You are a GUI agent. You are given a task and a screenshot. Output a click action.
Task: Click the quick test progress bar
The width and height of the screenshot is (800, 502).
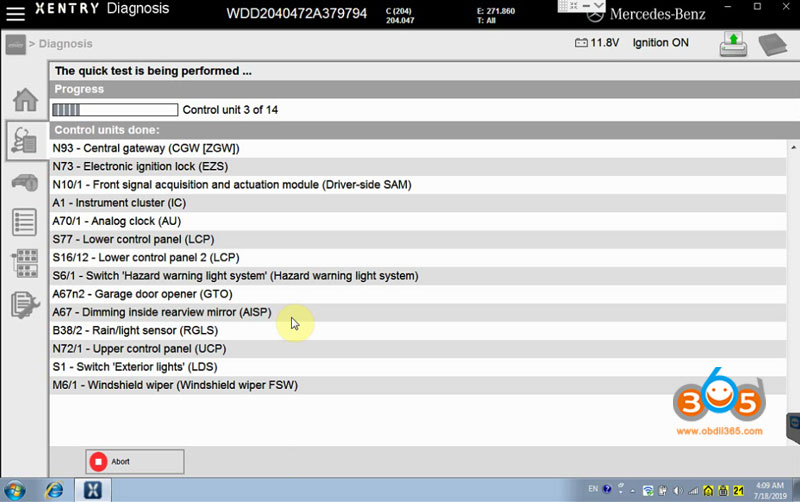coord(115,110)
